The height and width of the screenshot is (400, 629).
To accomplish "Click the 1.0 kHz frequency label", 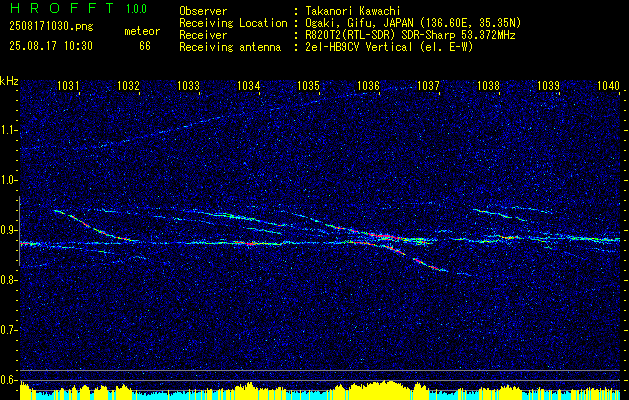I will 9,180.
